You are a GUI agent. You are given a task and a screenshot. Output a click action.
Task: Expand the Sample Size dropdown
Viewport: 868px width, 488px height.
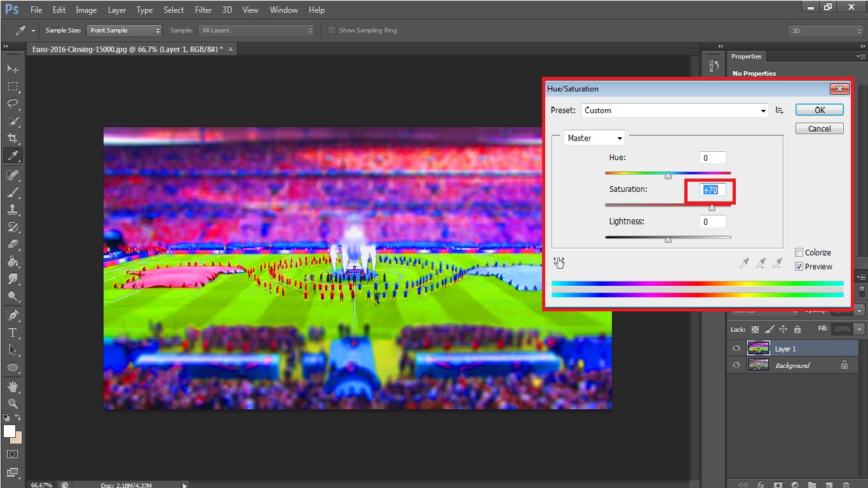(x=125, y=30)
